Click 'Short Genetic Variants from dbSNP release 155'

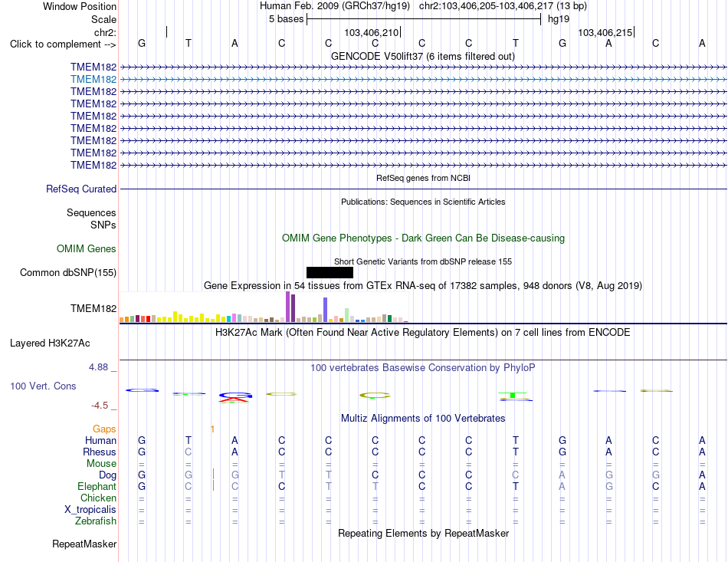pyautogui.click(x=422, y=261)
